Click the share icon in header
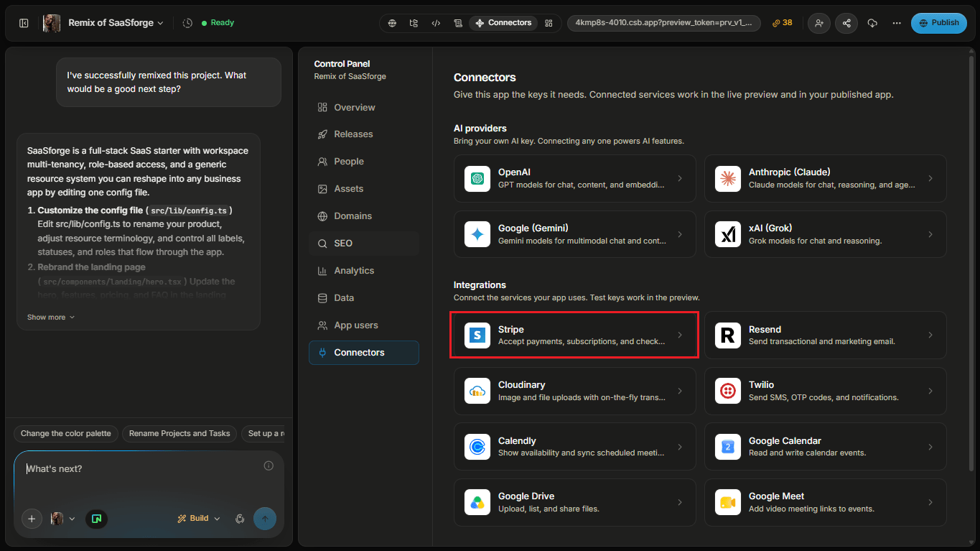The image size is (980, 551). (x=846, y=23)
